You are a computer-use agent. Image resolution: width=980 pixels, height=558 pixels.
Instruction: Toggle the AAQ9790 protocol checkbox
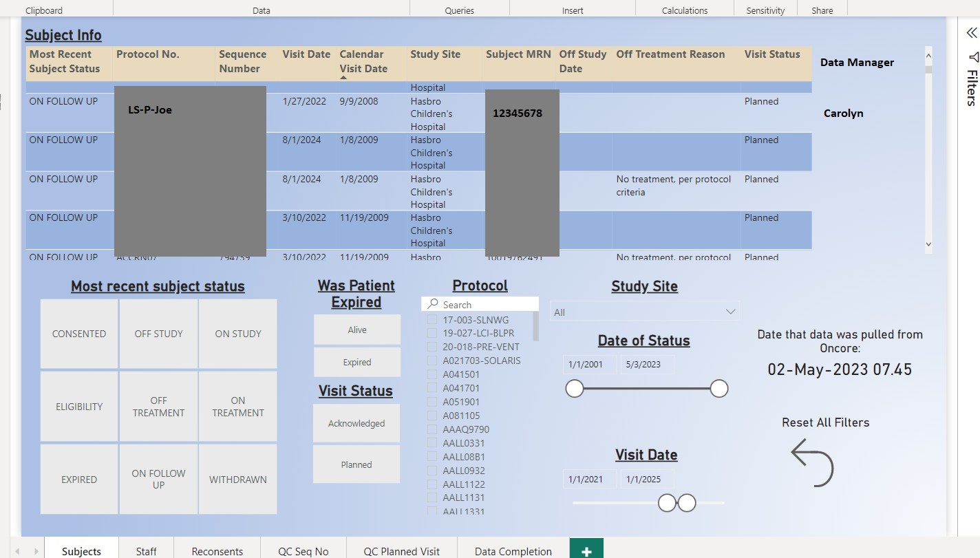pos(432,429)
